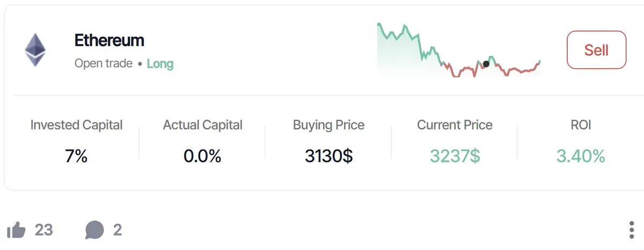Click the Ethereum diamond logo icon
The height and width of the screenshot is (250, 644).
35,50
